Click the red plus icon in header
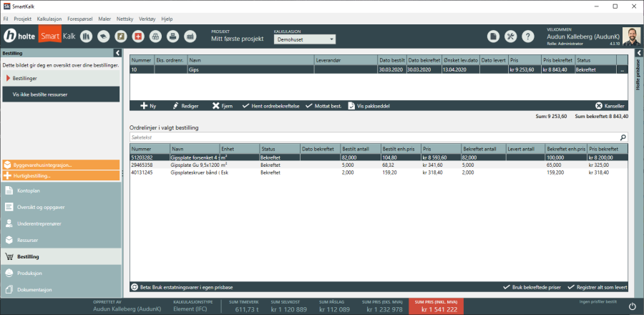The width and height of the screenshot is (644, 315). click(x=138, y=36)
